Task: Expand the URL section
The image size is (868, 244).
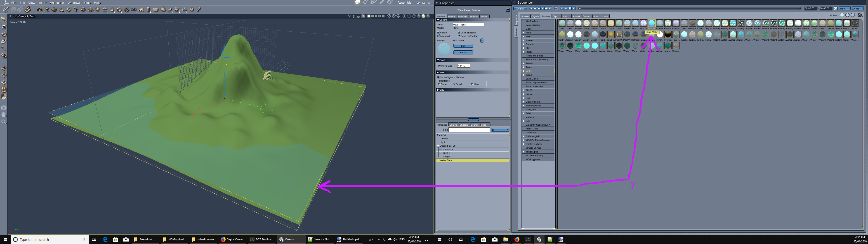Action: point(438,90)
